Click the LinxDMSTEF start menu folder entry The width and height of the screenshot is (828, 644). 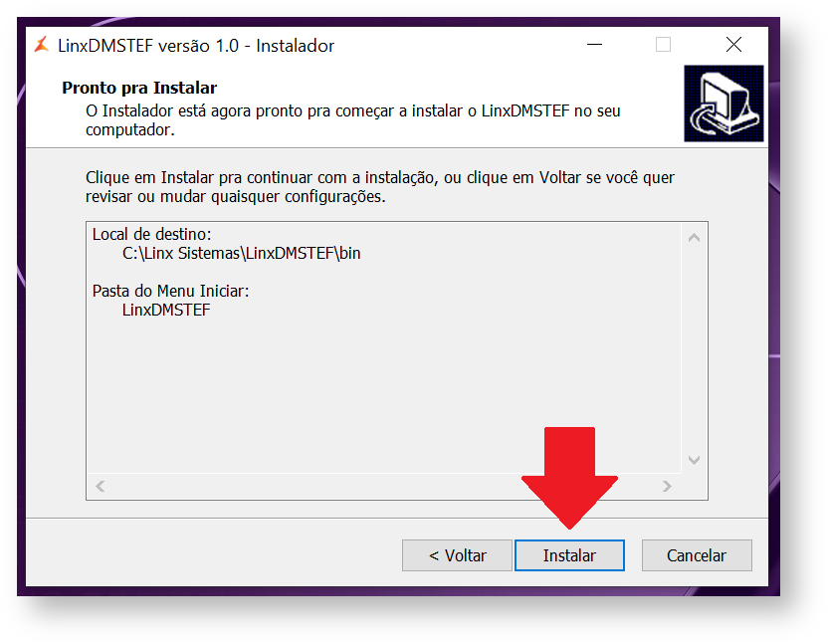[166, 310]
